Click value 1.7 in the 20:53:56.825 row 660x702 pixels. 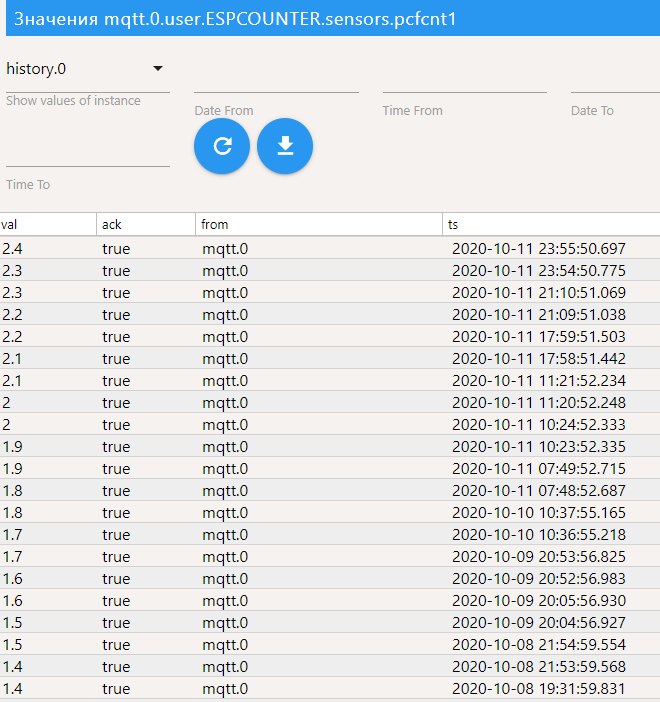click(x=12, y=556)
